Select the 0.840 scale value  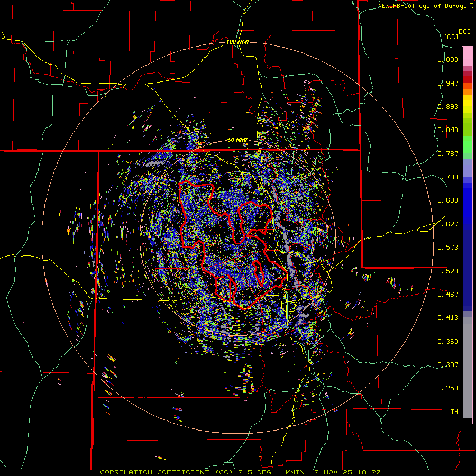448,130
